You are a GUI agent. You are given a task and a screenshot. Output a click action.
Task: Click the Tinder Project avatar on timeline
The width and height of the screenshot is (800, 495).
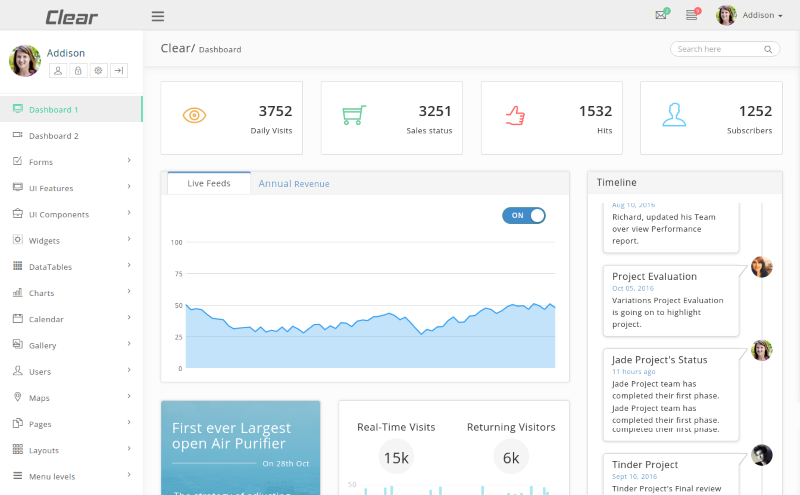coord(761,455)
